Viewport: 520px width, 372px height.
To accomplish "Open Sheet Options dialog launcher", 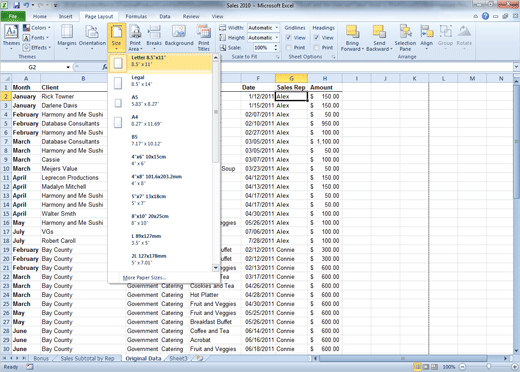I will (x=333, y=57).
